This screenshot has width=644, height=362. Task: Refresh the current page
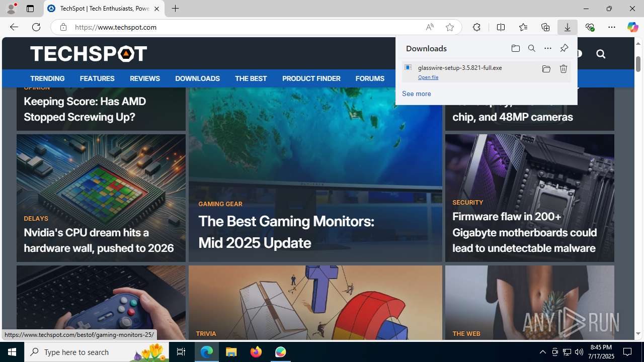(x=36, y=27)
